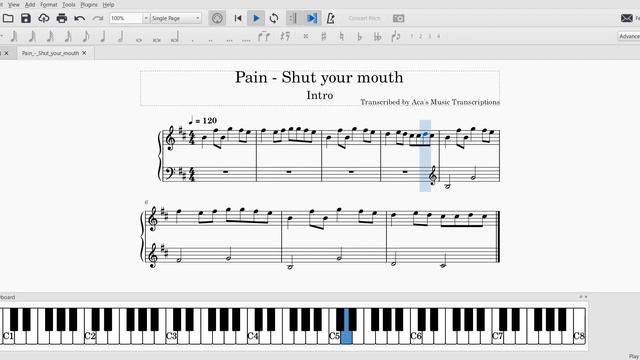Select the longa note duration

[175, 37]
